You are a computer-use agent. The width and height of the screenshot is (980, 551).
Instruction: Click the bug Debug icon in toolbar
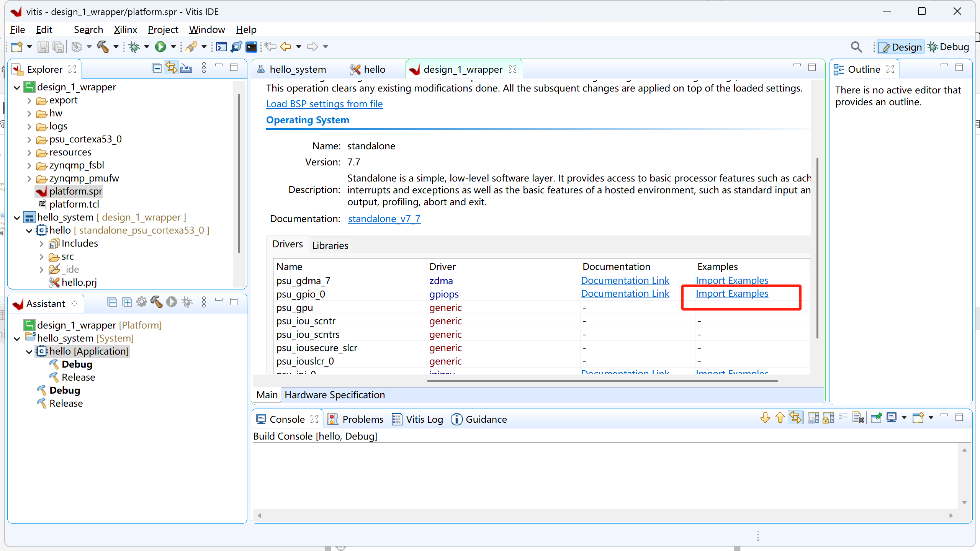pyautogui.click(x=134, y=47)
